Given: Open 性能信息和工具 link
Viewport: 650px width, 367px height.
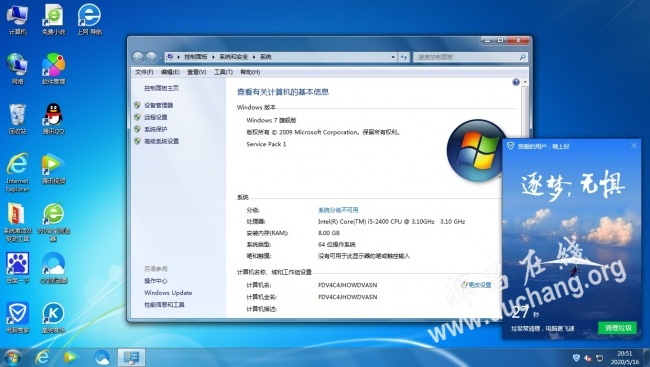Looking at the screenshot, I should (x=164, y=305).
